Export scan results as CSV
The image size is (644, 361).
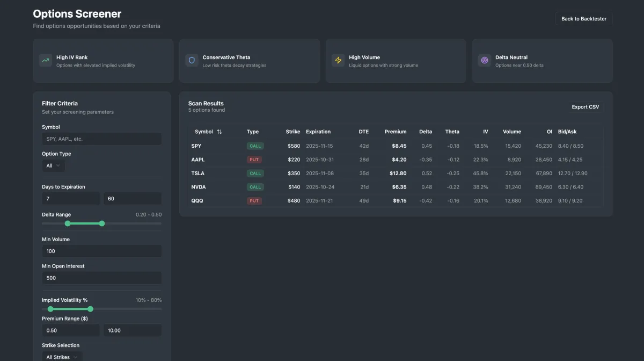586,107
